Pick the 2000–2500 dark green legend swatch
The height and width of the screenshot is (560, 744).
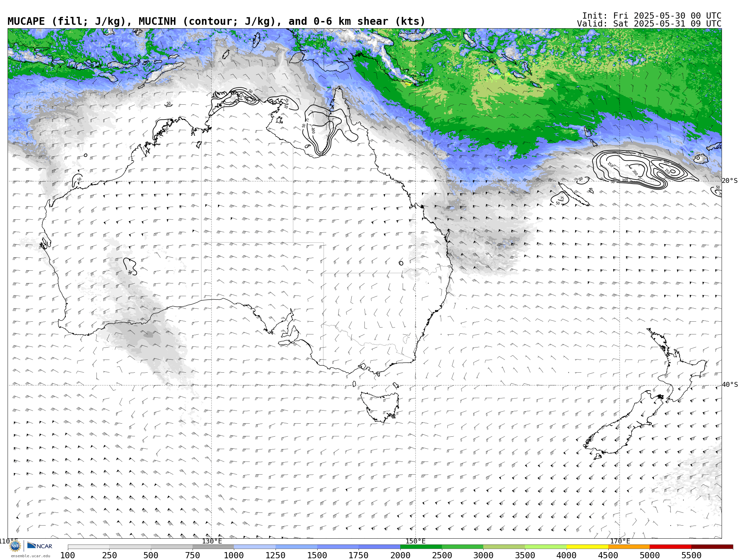pos(421,547)
